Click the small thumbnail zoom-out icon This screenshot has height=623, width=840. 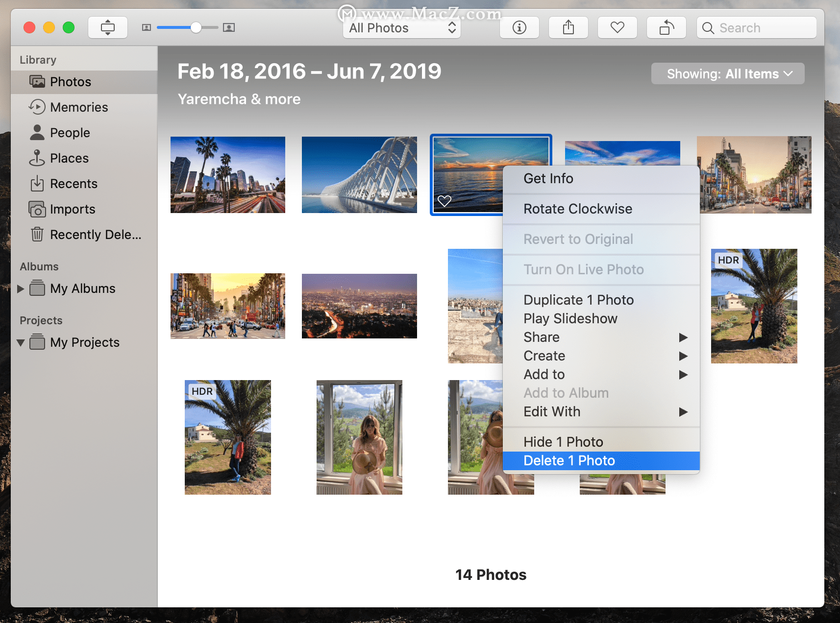[146, 27]
